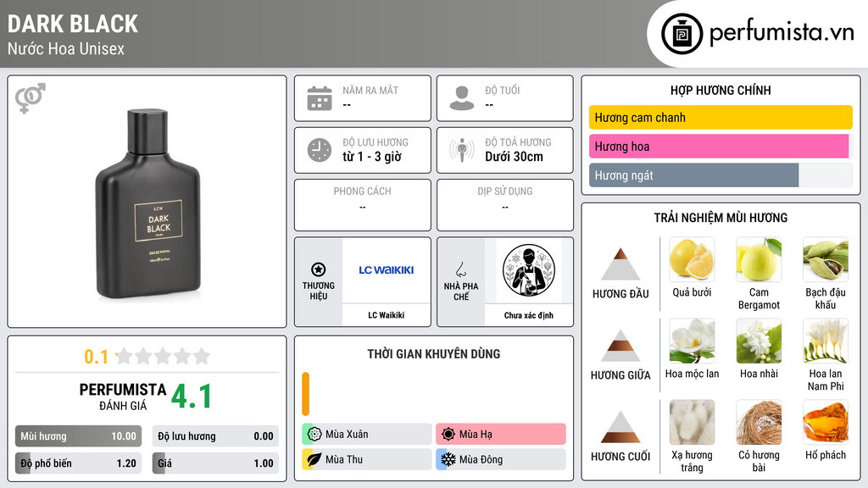Click the Thời gian khuyên dùng heading
868x488 pixels.
tap(433, 354)
